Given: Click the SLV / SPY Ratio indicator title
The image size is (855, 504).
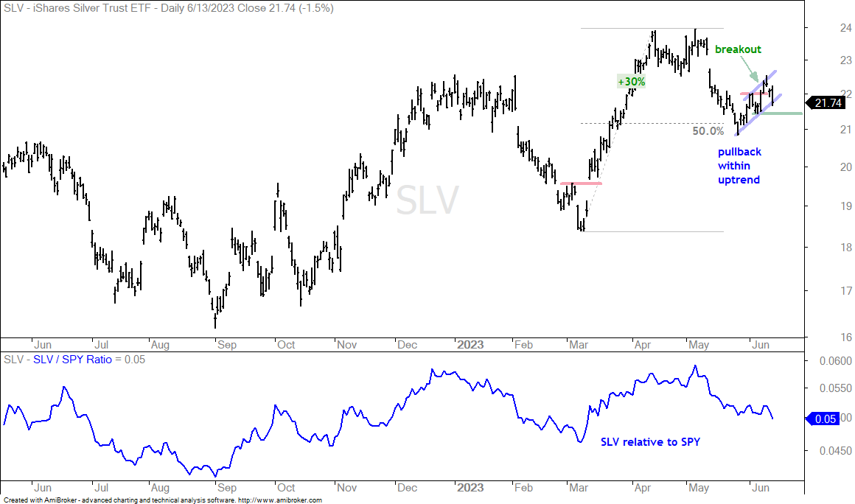Looking at the screenshot, I should [x=72, y=360].
